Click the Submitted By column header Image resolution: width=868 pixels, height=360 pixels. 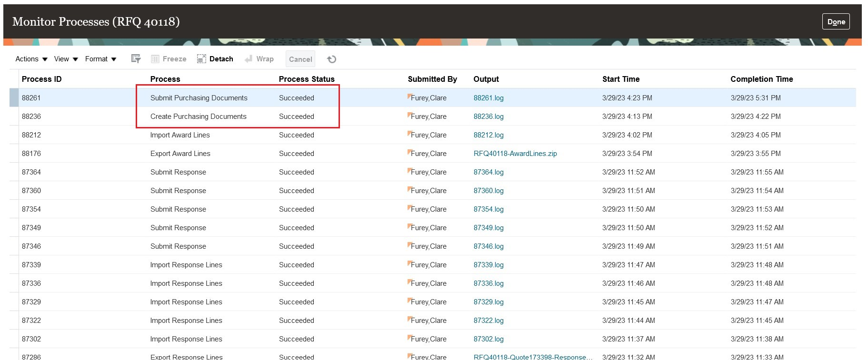tap(432, 79)
